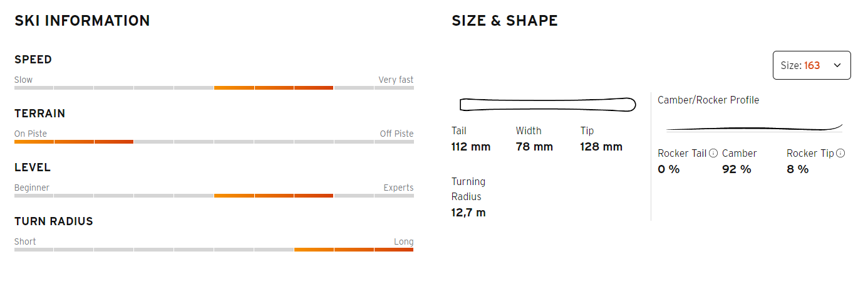The height and width of the screenshot is (281, 868).
Task: Click the Turn Radius rating bar
Action: coord(214,250)
